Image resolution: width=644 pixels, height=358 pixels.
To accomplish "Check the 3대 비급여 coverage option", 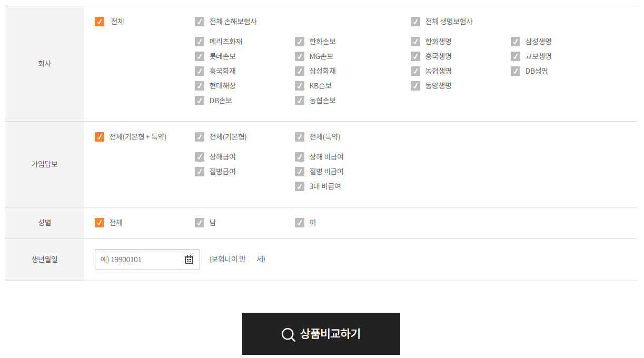I will (x=300, y=186).
